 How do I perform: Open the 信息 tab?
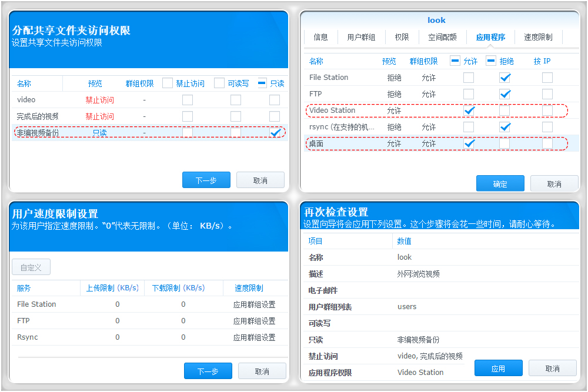[320, 36]
